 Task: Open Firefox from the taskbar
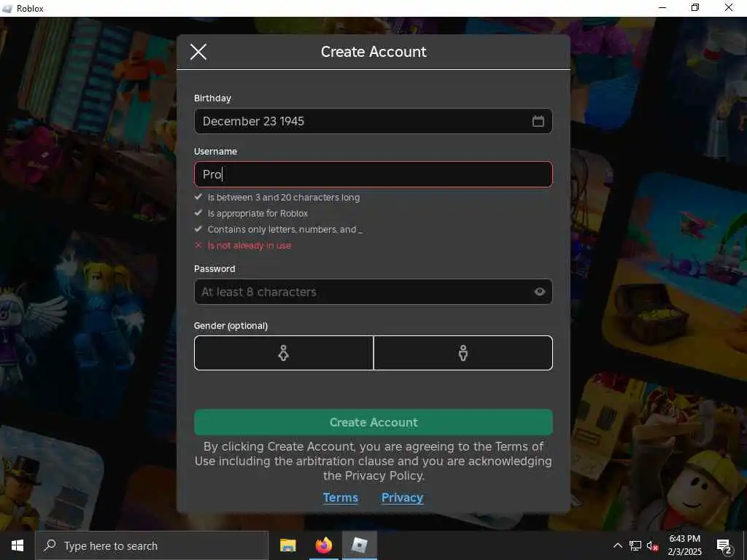[x=323, y=545]
